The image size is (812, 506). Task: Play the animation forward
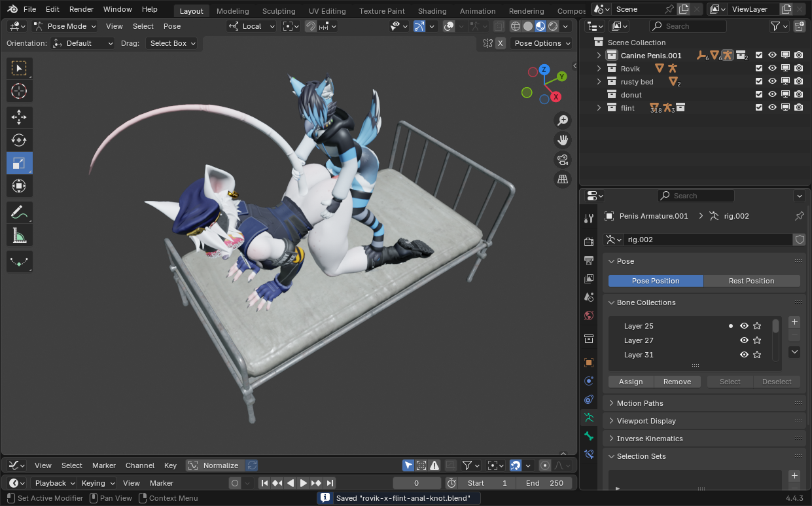click(303, 483)
